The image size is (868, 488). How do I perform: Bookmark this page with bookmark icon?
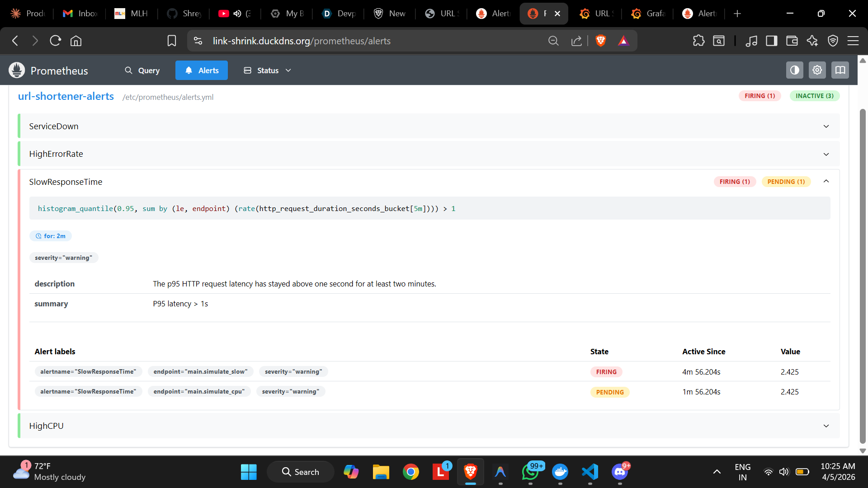tap(172, 41)
